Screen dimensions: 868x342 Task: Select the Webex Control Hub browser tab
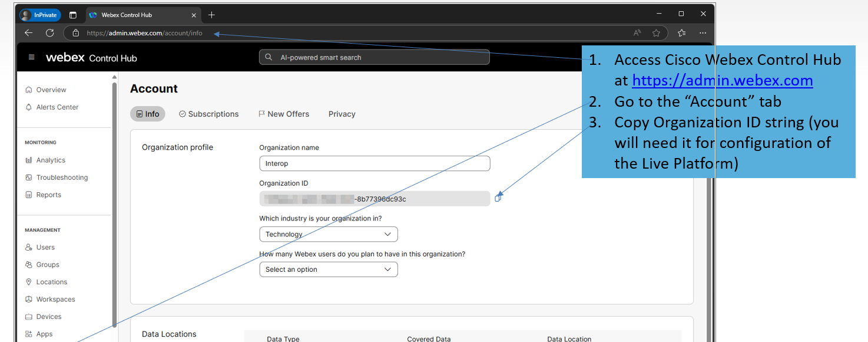coord(143,15)
